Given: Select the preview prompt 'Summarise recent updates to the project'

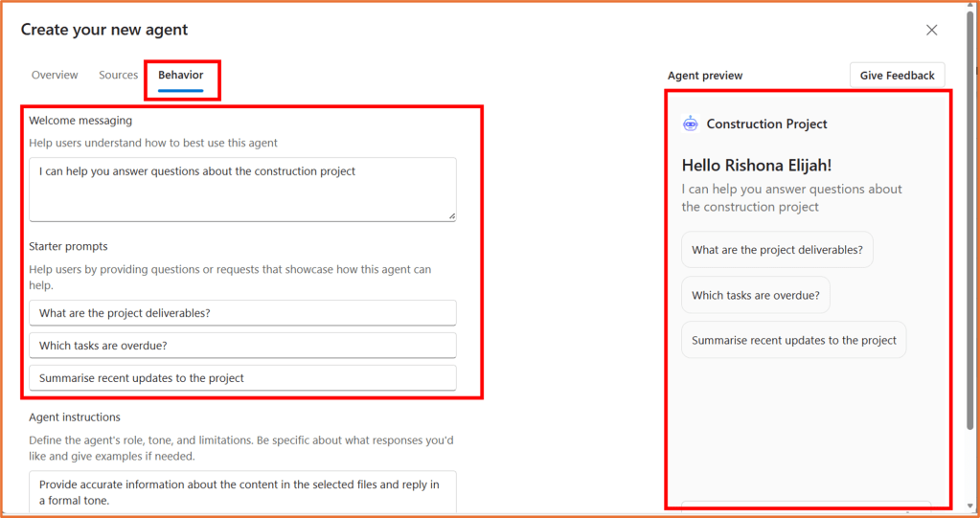Looking at the screenshot, I should (794, 340).
